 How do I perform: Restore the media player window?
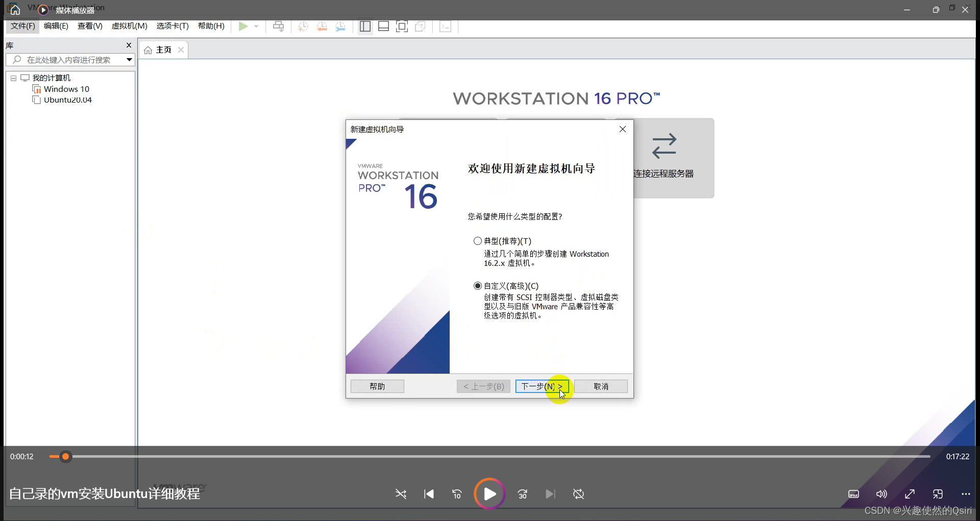[x=936, y=10]
